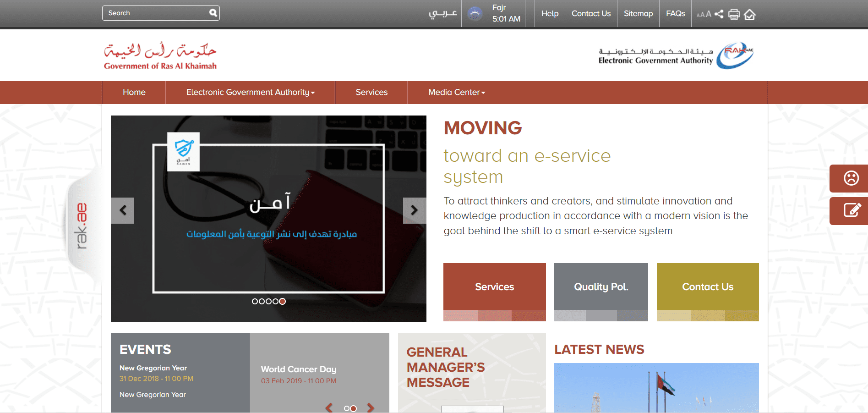
Task: Show the previous slide in the banner
Action: pos(122,210)
